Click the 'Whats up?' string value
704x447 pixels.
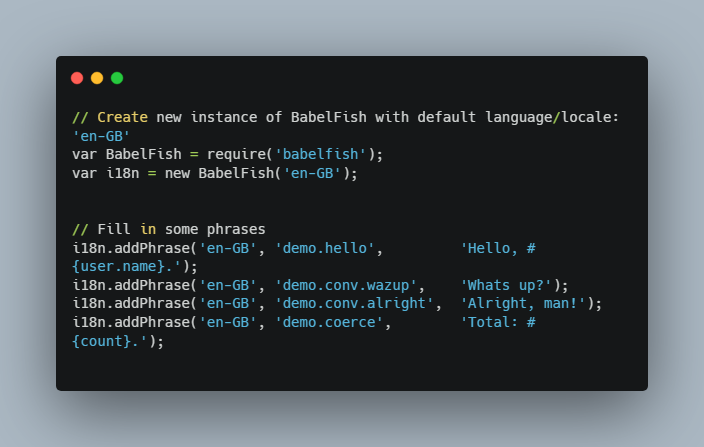coord(506,285)
